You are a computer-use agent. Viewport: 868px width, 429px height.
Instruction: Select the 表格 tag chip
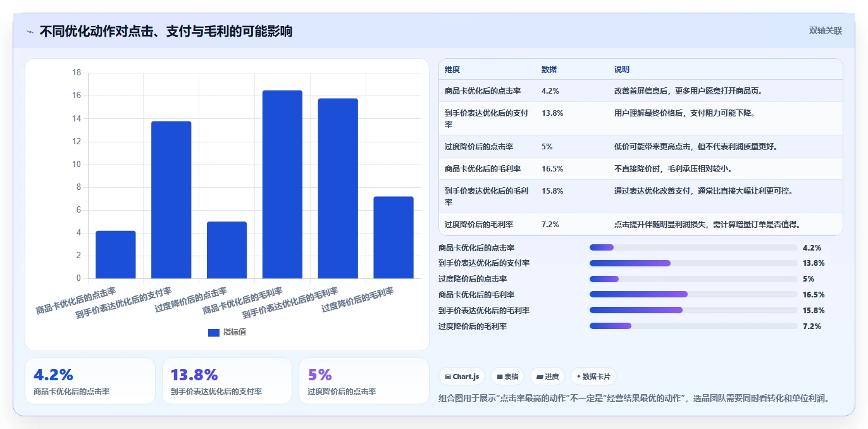point(507,376)
